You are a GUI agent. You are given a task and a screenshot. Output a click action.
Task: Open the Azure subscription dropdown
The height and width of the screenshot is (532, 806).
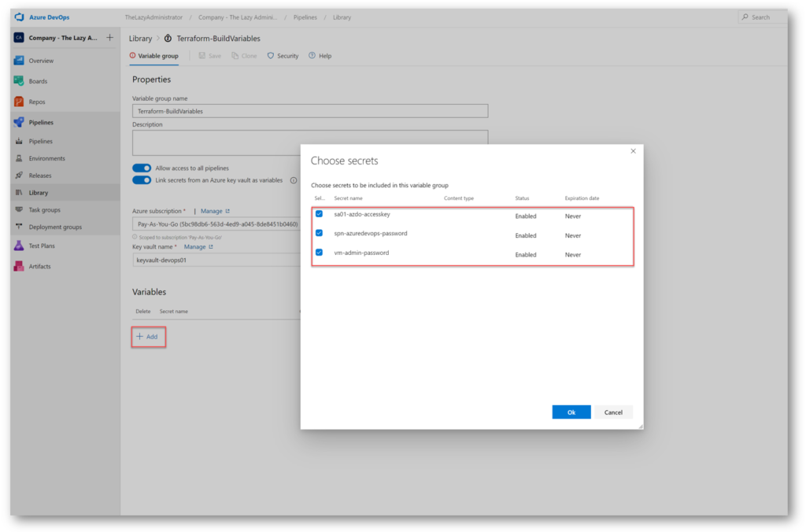216,224
